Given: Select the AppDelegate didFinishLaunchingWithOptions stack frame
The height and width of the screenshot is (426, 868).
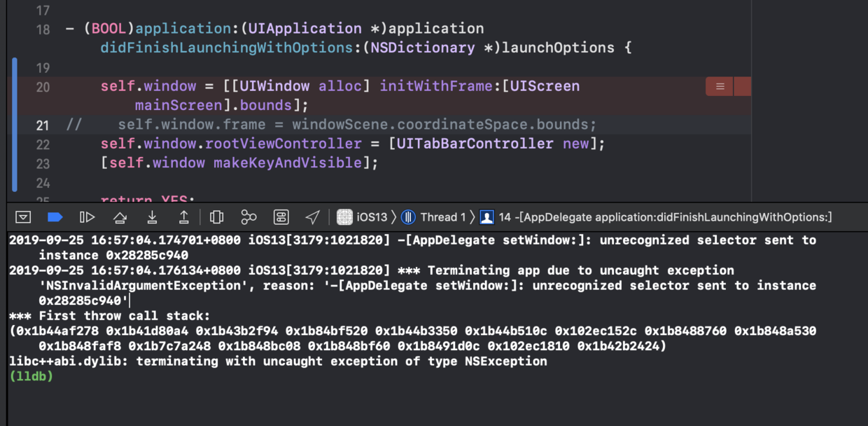Looking at the screenshot, I should (665, 217).
